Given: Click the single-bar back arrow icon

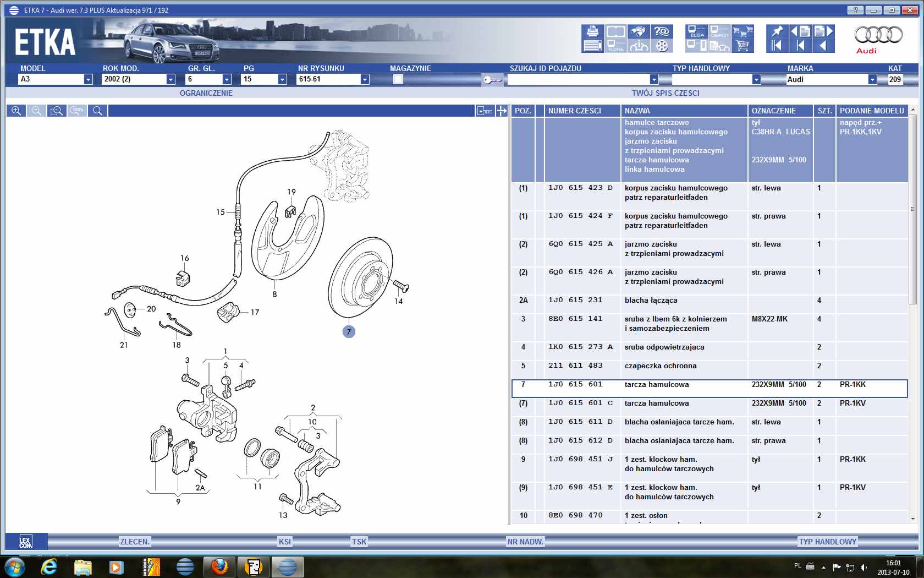Looking at the screenshot, I should pyautogui.click(x=800, y=46).
